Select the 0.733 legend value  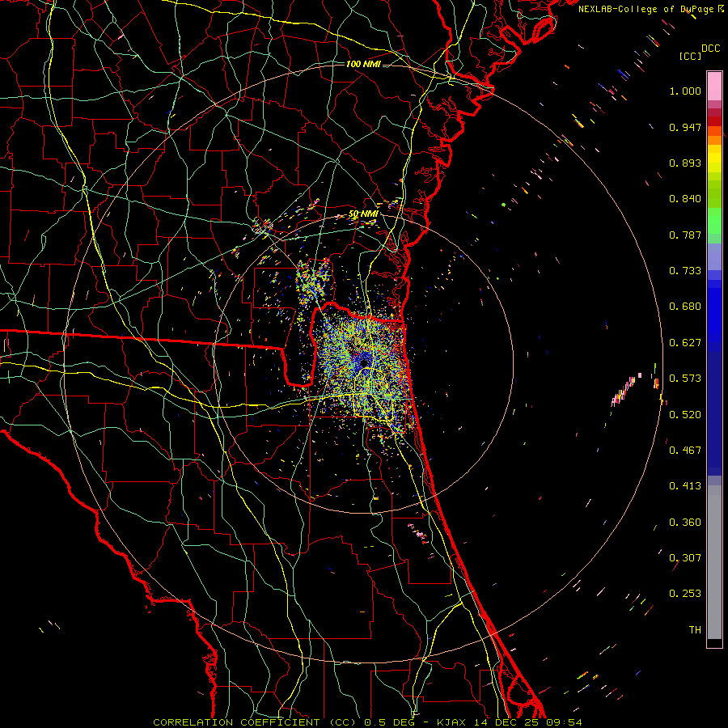click(x=685, y=271)
